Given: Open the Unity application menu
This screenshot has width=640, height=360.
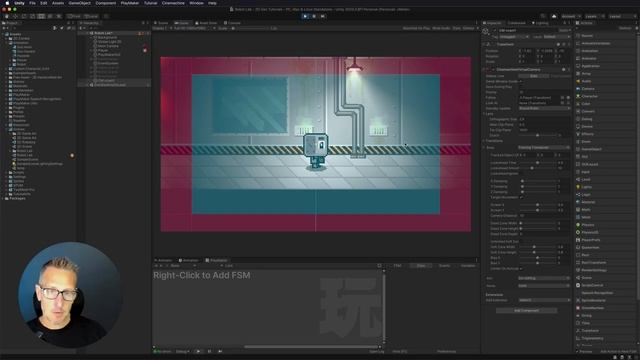Looking at the screenshot, I should pyautogui.click(x=19, y=3).
